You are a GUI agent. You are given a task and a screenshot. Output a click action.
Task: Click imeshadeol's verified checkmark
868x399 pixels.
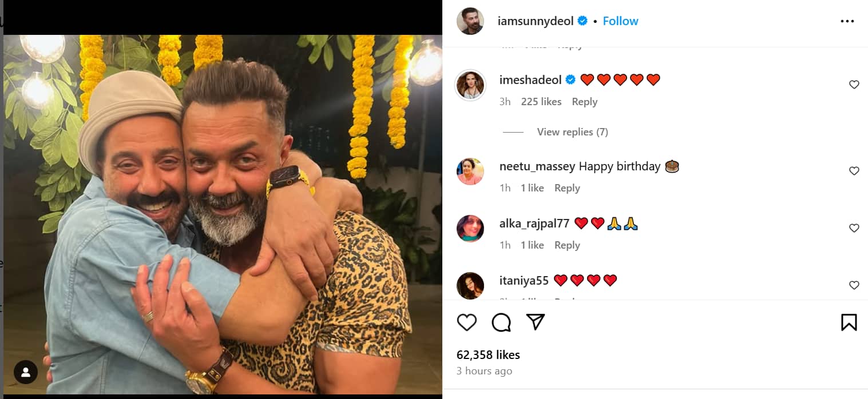[x=570, y=79]
